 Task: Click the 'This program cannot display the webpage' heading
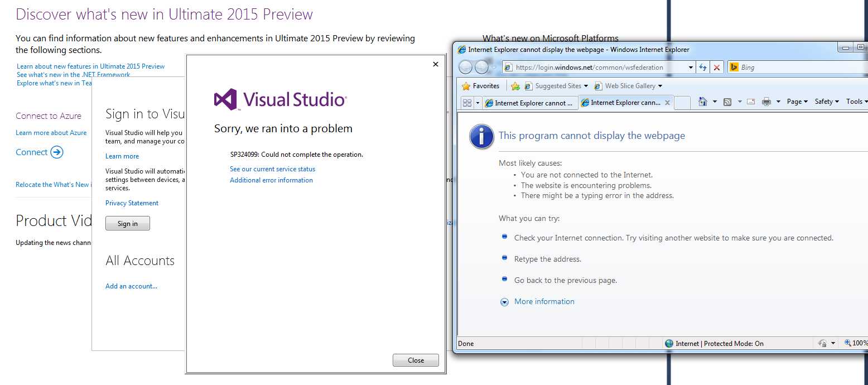click(592, 136)
